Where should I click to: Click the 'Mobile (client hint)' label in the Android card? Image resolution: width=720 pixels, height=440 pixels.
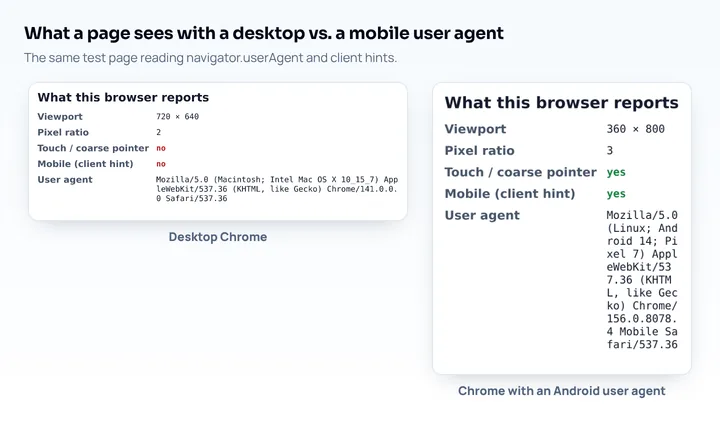tap(510, 194)
